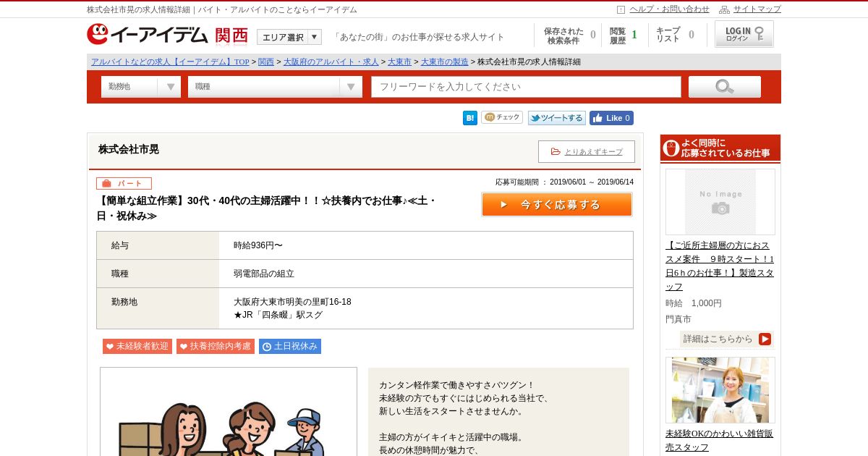
Task: Click the magnifier search button
Action: coord(725,87)
